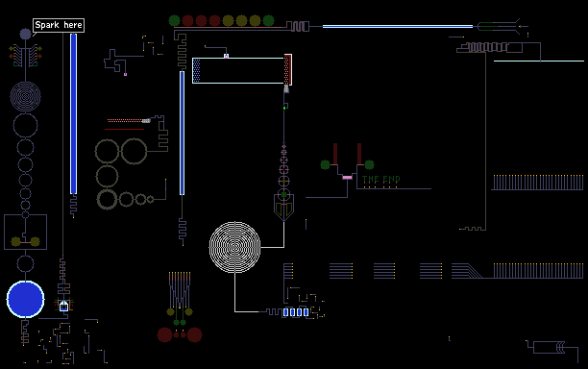Screen dimensions: 588x369
Task: Click the capsule-shaped outline at bottom right
Action: coord(549,347)
